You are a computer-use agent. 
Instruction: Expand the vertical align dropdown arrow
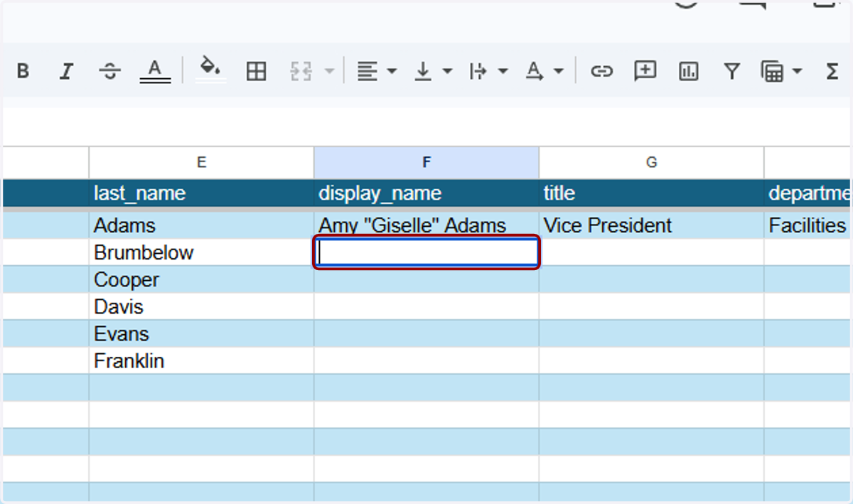pyautogui.click(x=447, y=71)
